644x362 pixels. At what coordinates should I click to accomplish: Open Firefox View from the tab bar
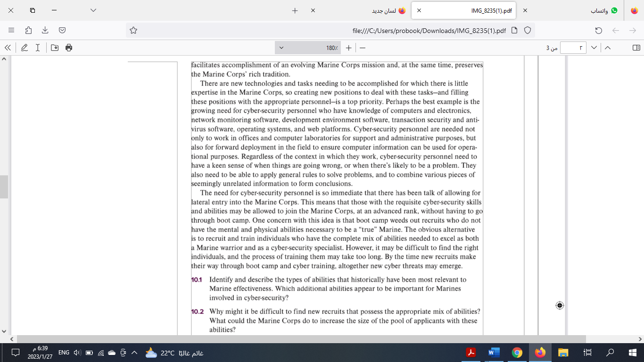coord(634,10)
